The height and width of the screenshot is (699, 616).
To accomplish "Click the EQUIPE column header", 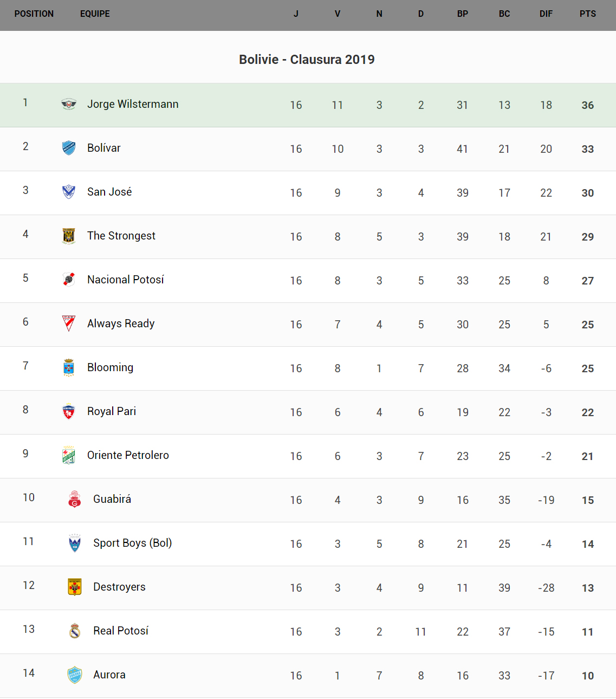I will click(x=95, y=14).
